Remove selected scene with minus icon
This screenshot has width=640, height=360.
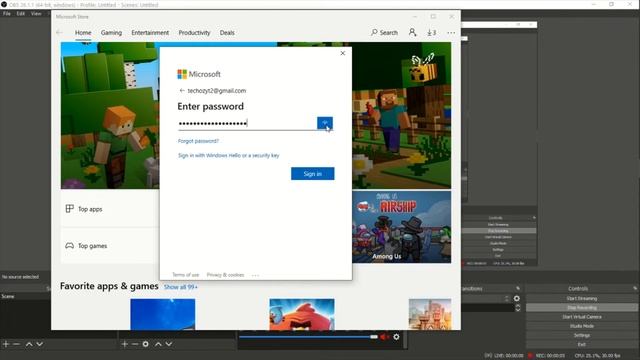coord(17,344)
